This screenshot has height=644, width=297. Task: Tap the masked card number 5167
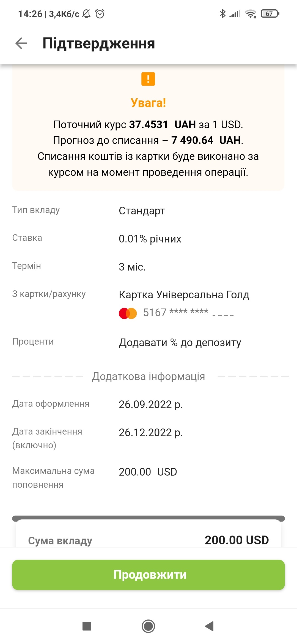pyautogui.click(x=189, y=312)
